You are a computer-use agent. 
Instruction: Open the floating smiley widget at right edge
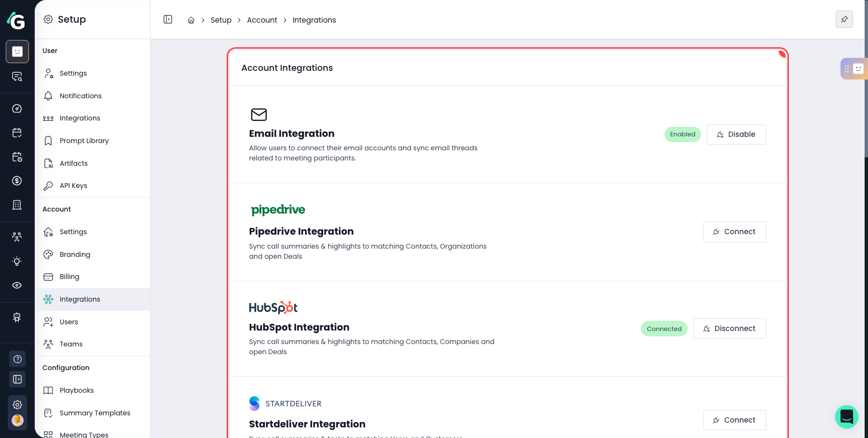(x=858, y=69)
